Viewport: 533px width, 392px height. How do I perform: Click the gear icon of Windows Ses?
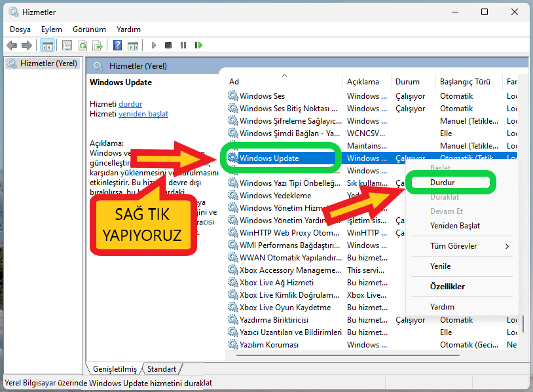(x=233, y=96)
